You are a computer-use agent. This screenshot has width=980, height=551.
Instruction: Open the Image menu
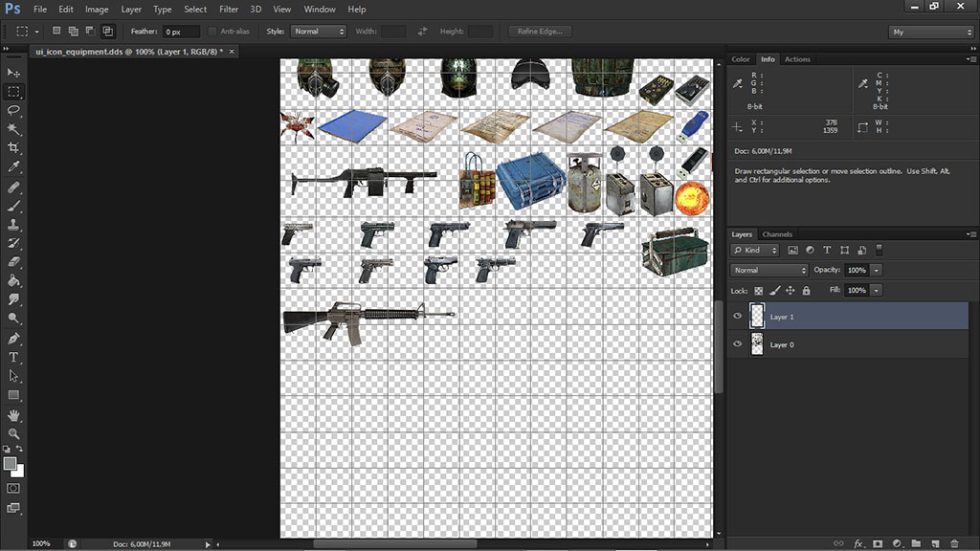pos(97,10)
